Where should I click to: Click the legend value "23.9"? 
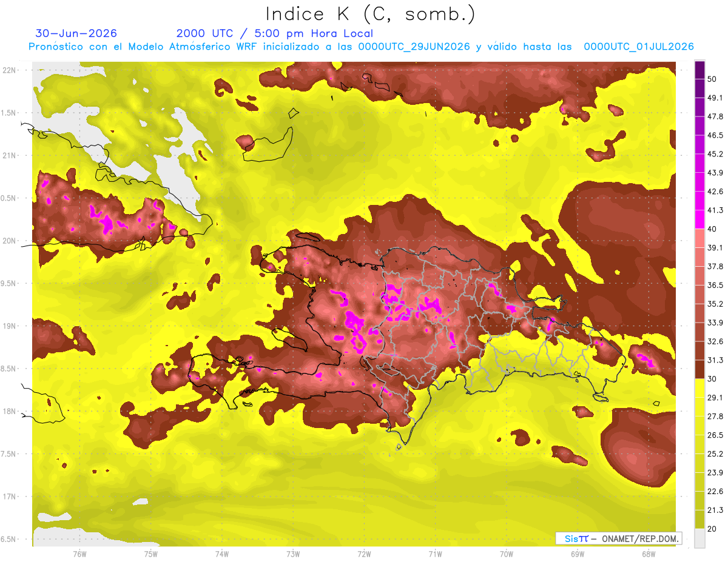(715, 473)
